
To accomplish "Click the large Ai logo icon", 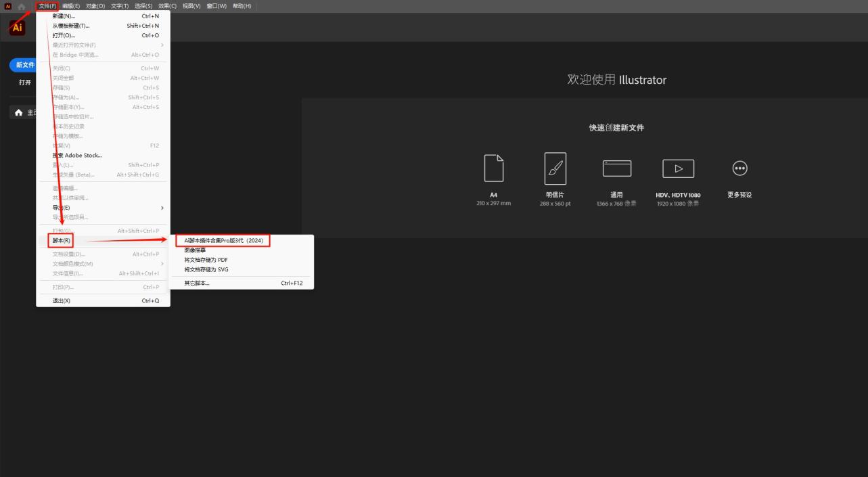I will point(18,28).
